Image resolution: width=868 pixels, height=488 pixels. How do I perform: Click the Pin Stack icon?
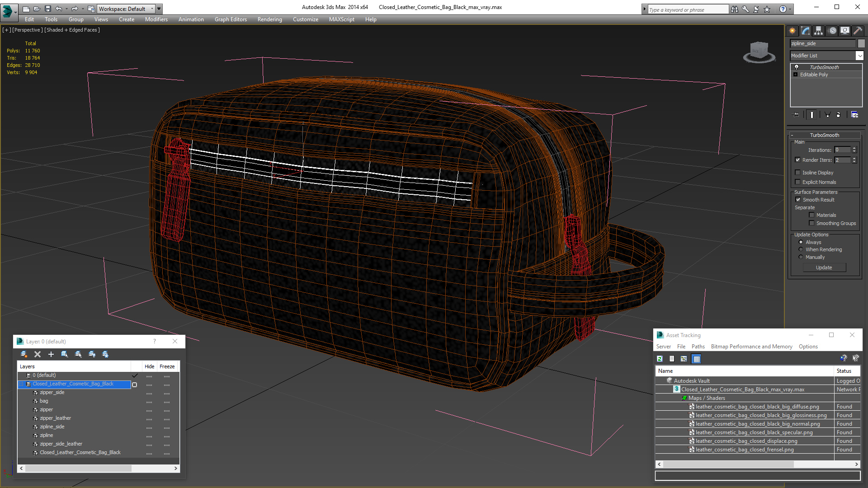click(796, 115)
